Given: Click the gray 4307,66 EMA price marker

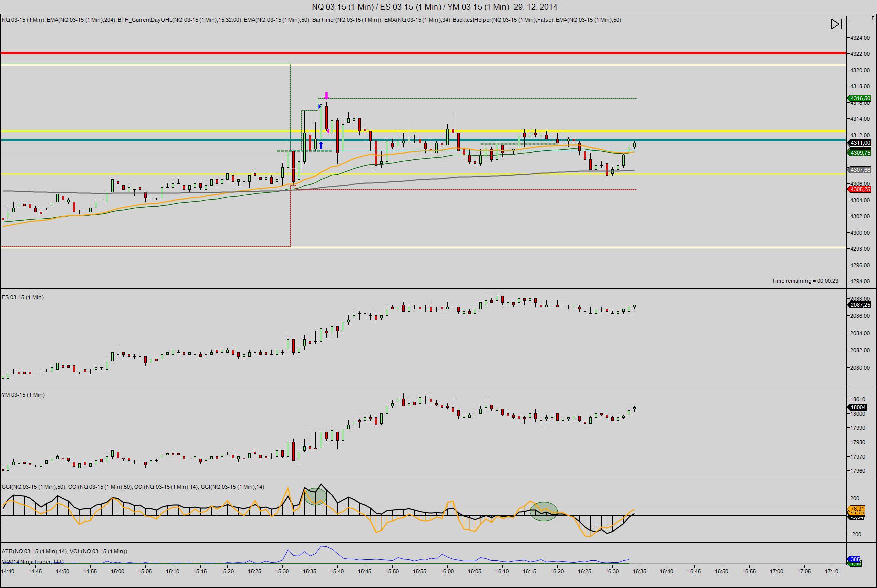Looking at the screenshot, I should [x=860, y=170].
